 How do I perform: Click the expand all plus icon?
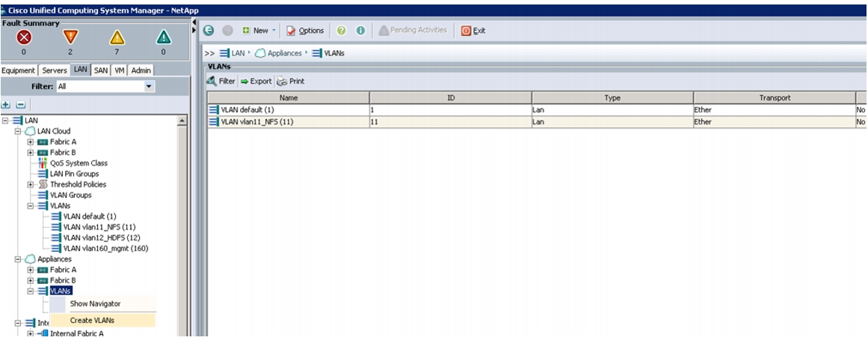point(6,105)
